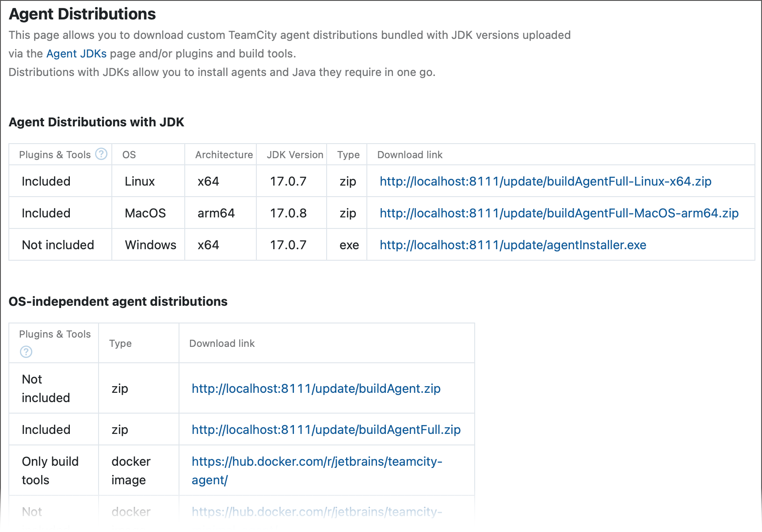Open the help icon in OS-independent distributions table
The height and width of the screenshot is (532, 762).
pyautogui.click(x=26, y=352)
